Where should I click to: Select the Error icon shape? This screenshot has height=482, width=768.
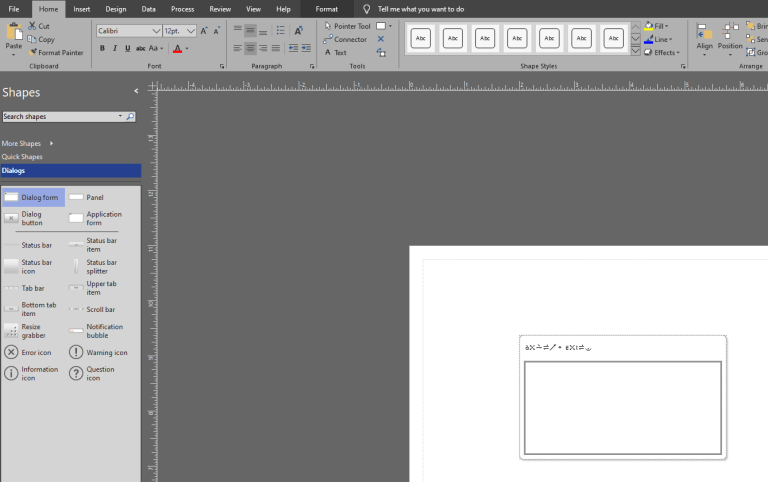(x=28, y=352)
